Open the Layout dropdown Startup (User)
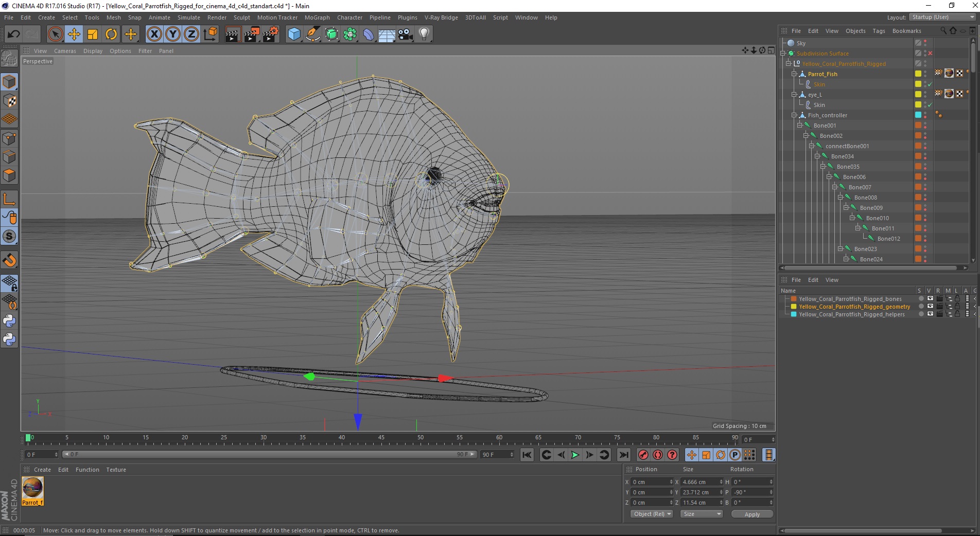The image size is (980, 536). (942, 17)
